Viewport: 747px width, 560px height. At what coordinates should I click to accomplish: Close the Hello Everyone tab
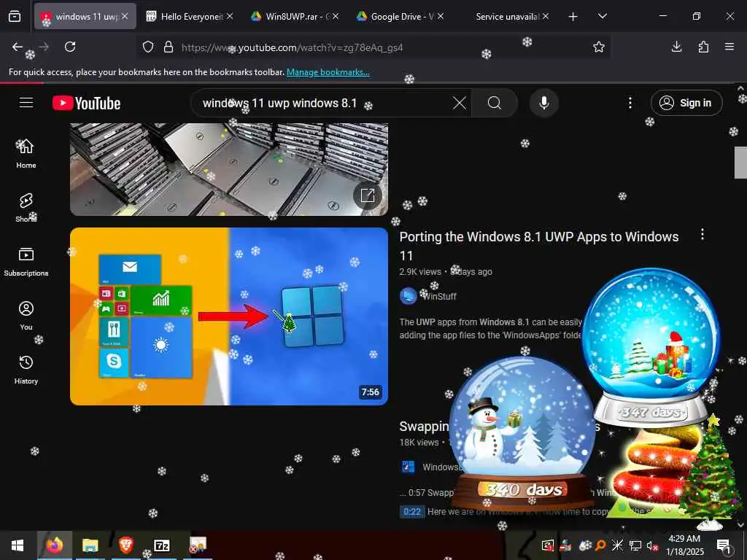230,16
